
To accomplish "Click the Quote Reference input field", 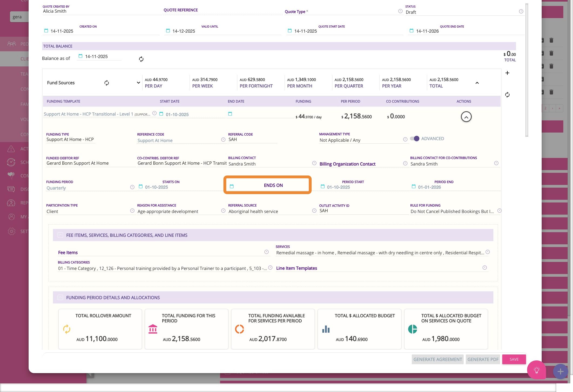I will pos(221,10).
